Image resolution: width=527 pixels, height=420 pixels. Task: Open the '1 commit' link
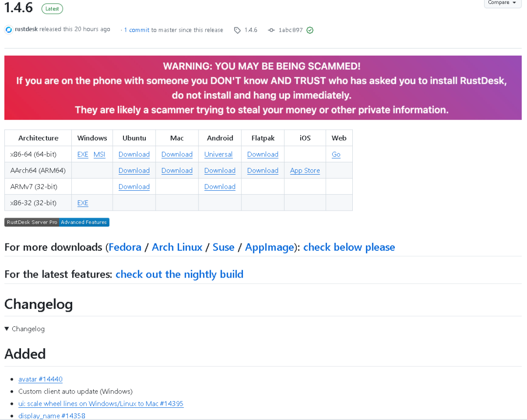coord(137,30)
